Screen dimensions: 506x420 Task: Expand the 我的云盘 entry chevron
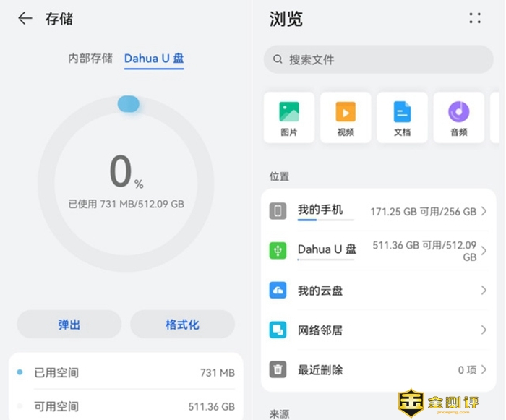click(x=484, y=291)
